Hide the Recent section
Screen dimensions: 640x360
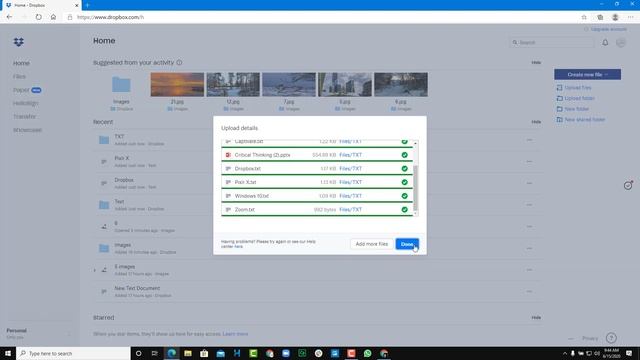pyautogui.click(x=536, y=122)
